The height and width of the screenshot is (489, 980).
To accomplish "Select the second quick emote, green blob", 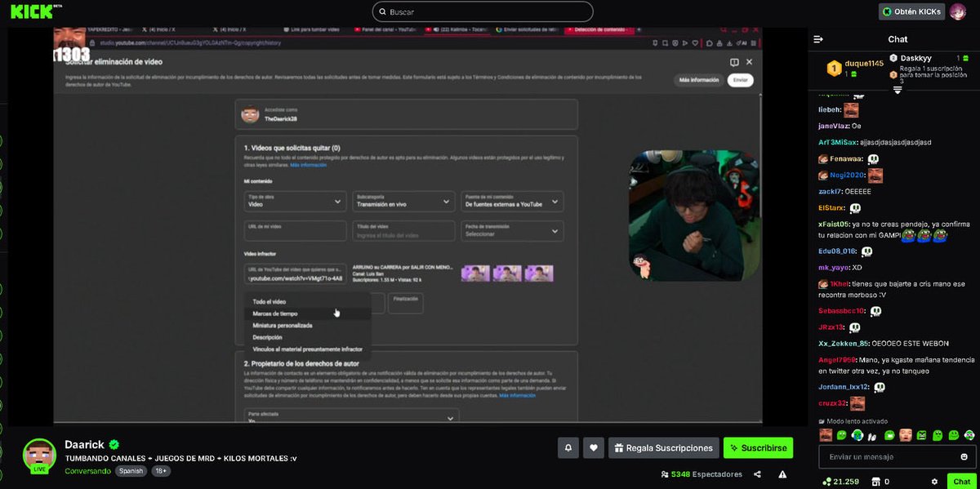I will (x=841, y=435).
